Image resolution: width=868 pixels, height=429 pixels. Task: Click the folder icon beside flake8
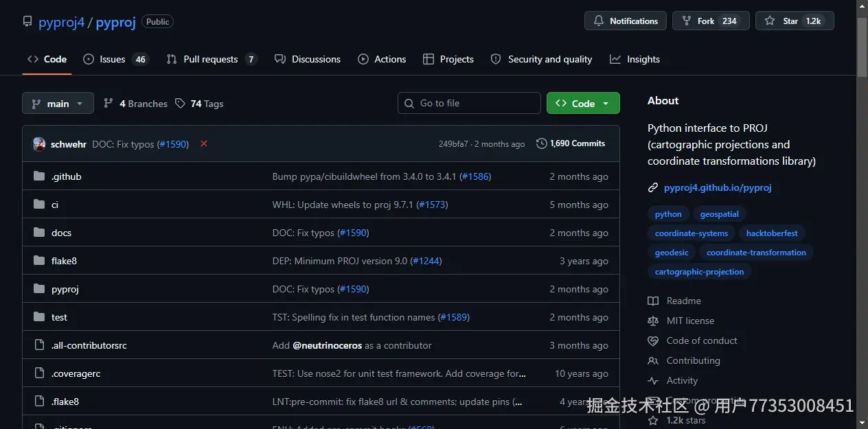click(39, 261)
